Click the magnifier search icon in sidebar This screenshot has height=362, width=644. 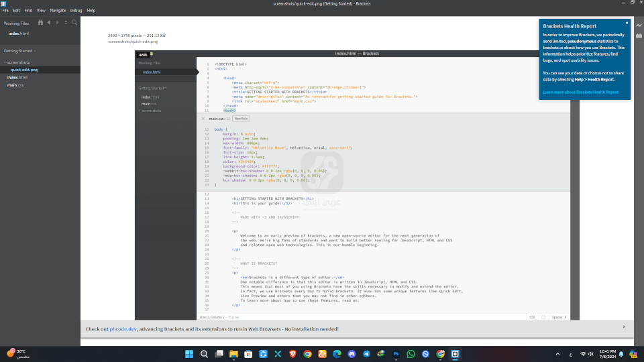74,22
